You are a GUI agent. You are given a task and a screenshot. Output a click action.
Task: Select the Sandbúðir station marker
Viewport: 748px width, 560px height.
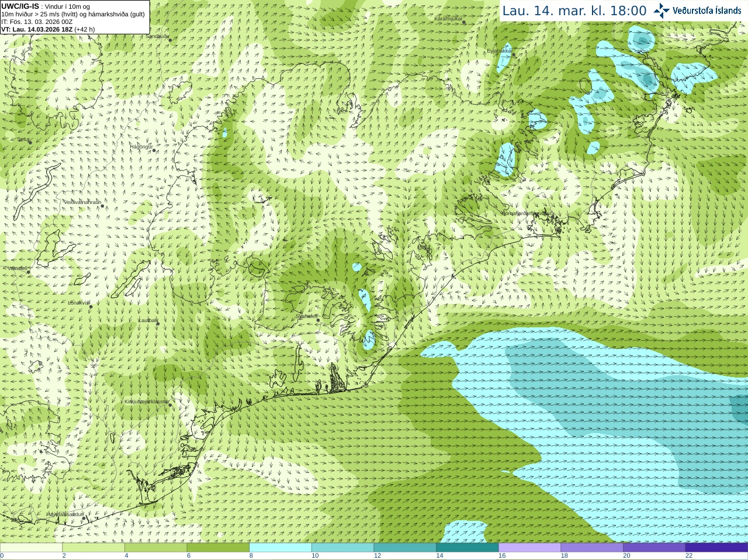click(x=170, y=40)
